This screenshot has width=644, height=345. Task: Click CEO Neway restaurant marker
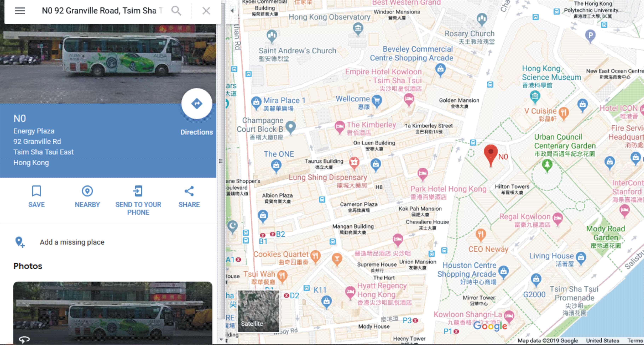click(x=480, y=235)
